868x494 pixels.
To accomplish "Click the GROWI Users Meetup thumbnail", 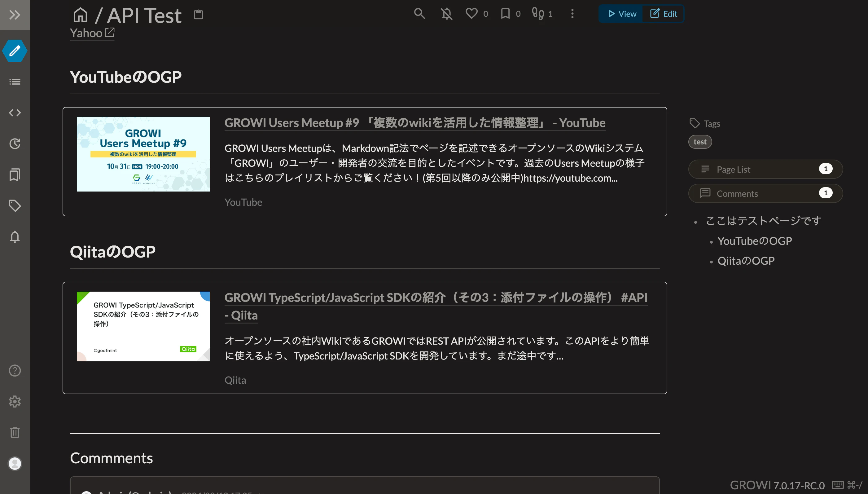I will pyautogui.click(x=143, y=154).
